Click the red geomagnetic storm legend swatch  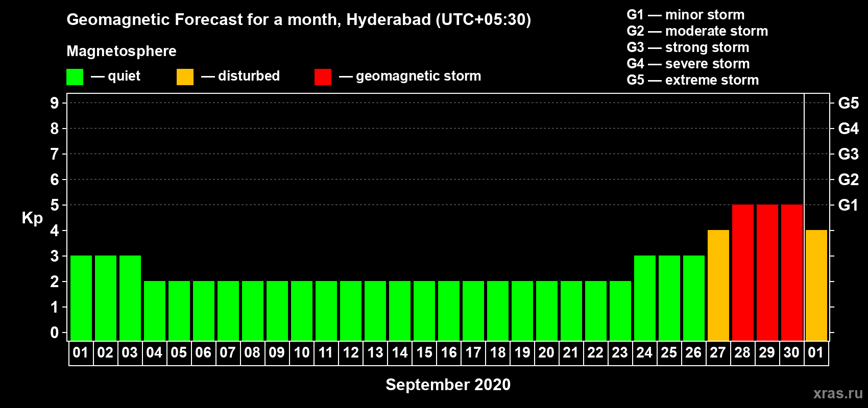(323, 77)
